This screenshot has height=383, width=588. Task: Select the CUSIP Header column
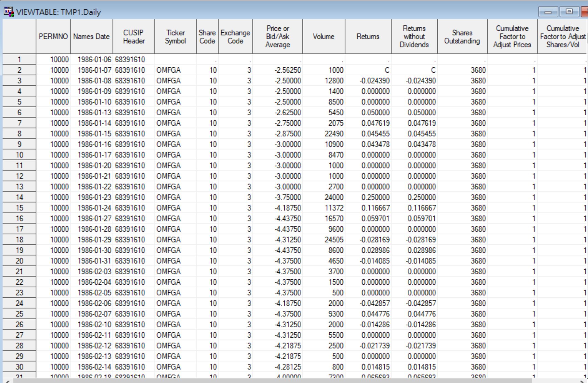tap(133, 36)
